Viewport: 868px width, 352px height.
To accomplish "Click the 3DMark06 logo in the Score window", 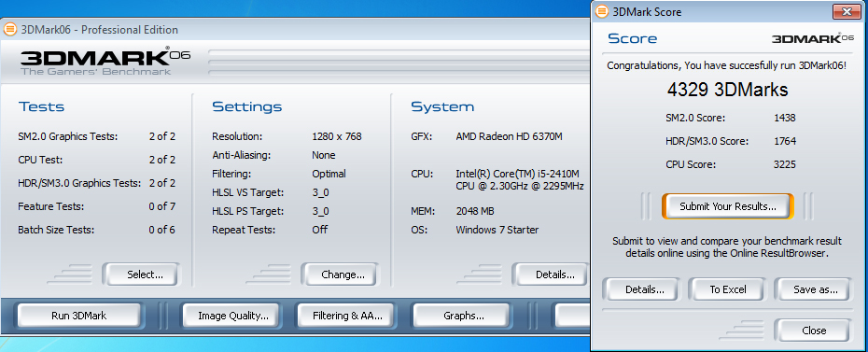I will [x=813, y=38].
